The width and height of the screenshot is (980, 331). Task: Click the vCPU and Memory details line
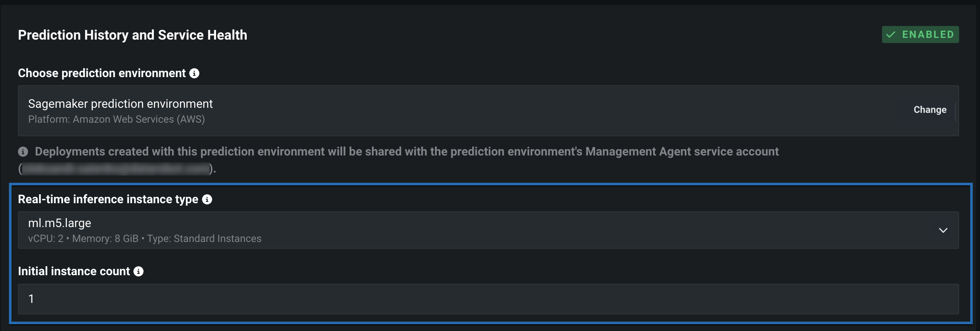tap(145, 239)
